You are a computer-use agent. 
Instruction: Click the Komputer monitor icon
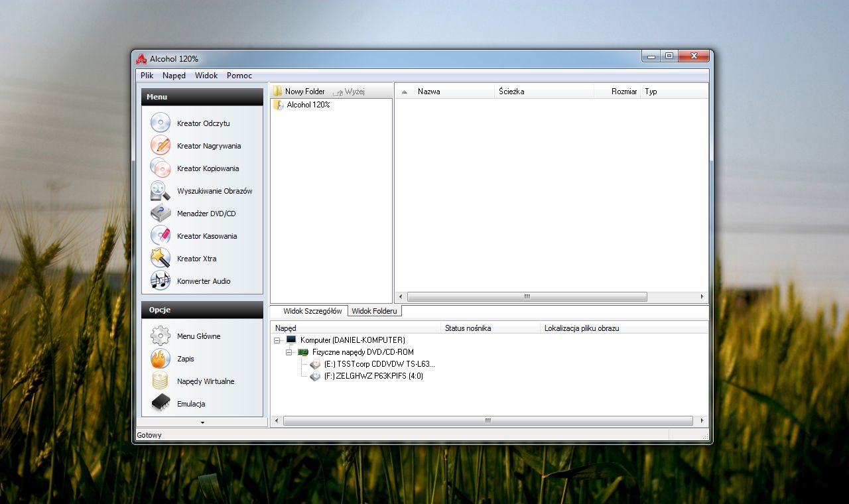(x=291, y=340)
